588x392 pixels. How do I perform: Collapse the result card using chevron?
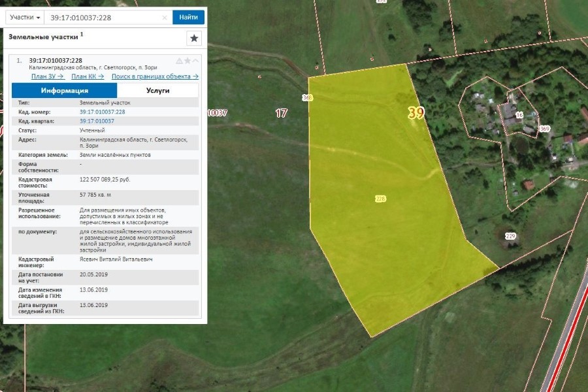tap(195, 61)
